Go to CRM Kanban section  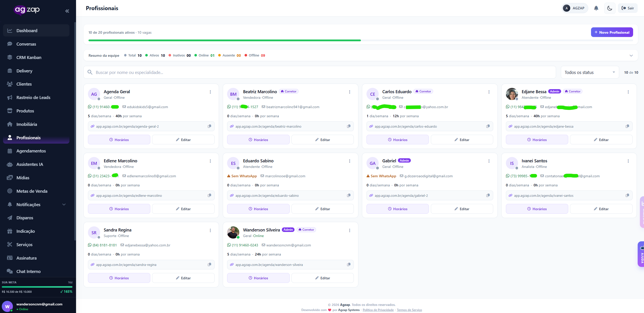coord(36,57)
